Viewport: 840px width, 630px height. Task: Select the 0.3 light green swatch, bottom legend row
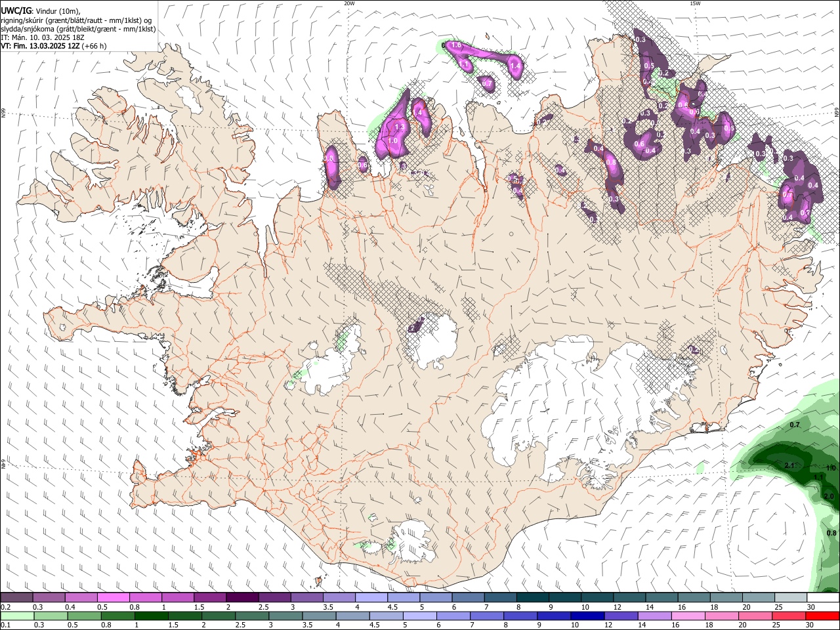51,616
